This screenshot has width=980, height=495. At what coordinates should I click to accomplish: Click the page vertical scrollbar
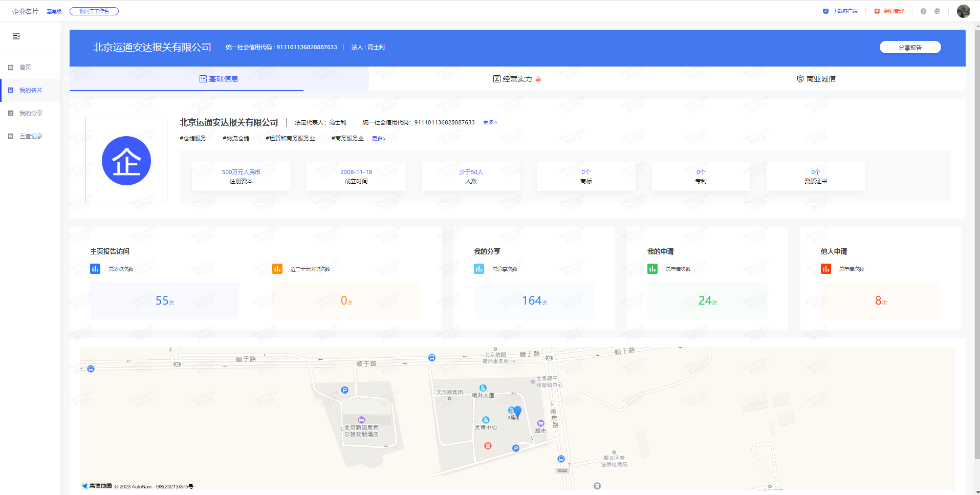tap(977, 246)
